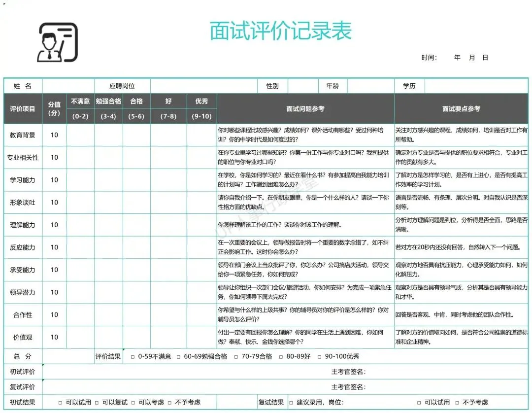Viewport: 532px width, 413px height.
Task: Select the 评价项目 header cell
Action: pyautogui.click(x=23, y=108)
